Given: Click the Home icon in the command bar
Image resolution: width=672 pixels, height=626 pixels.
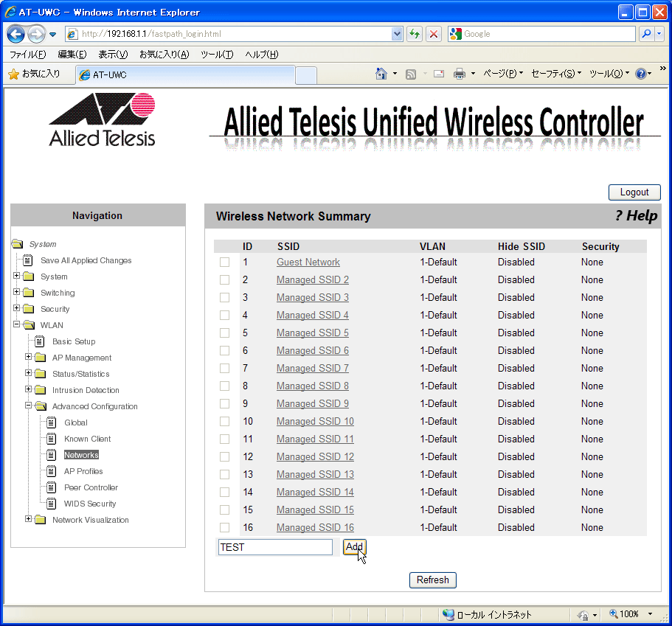Looking at the screenshot, I should click(x=381, y=74).
